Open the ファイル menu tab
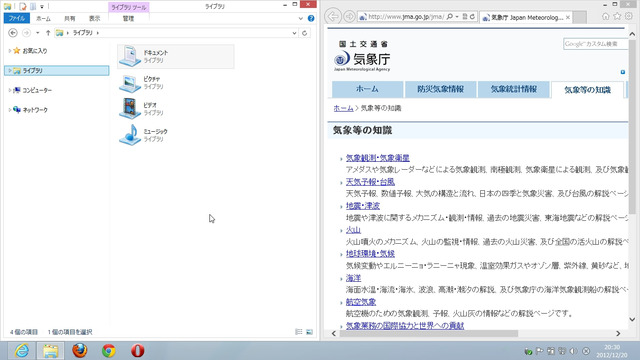Image resolution: width=640 pixels, height=360 pixels. (x=17, y=18)
